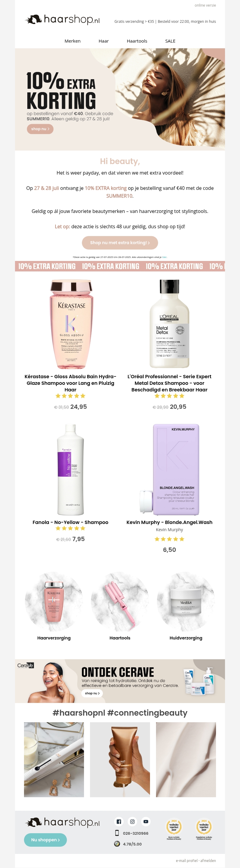Click the phone icon beside 026-3210966
The height and width of the screenshot is (868, 240).
pos(117,833)
